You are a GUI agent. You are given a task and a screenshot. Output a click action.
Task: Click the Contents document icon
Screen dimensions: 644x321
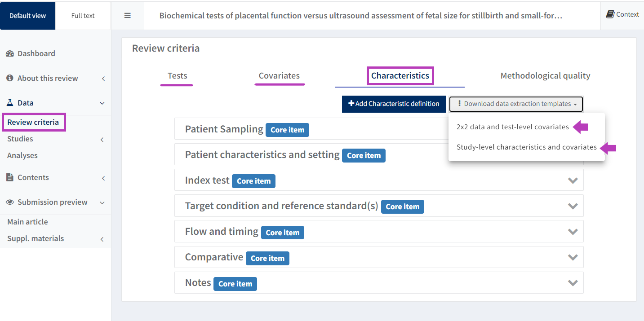10,177
